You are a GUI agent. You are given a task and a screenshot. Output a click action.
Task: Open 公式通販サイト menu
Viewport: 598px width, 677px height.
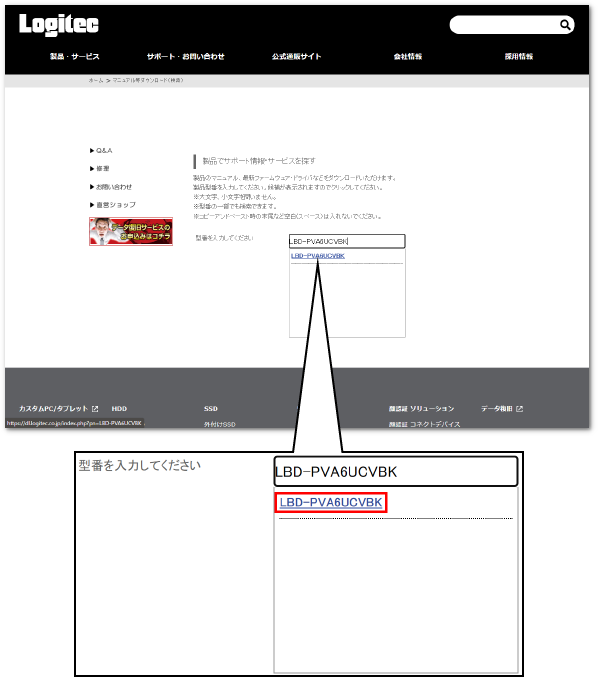pyautogui.click(x=297, y=56)
